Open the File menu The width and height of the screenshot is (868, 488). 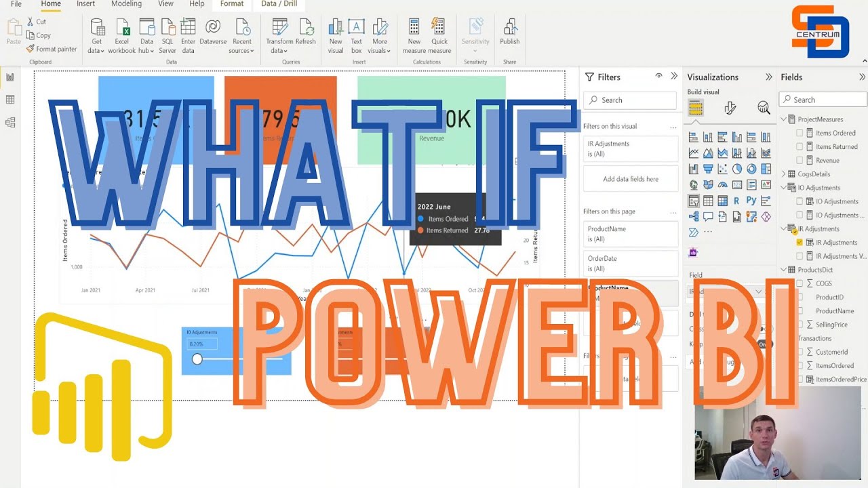pyautogui.click(x=16, y=4)
